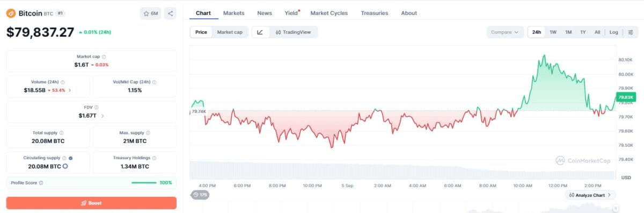The image size is (644, 213).
Task: Click the FDV info icon
Action: [x=97, y=108]
